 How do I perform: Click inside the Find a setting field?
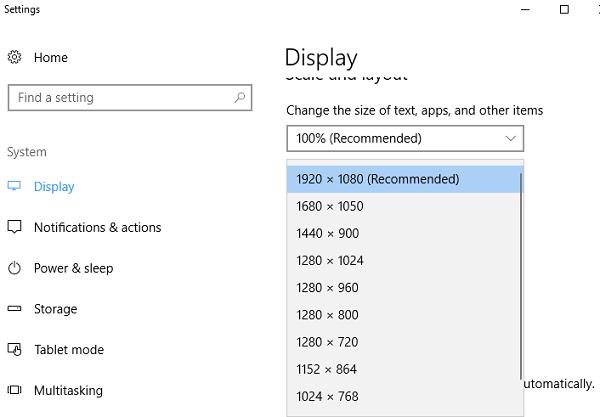(120, 98)
